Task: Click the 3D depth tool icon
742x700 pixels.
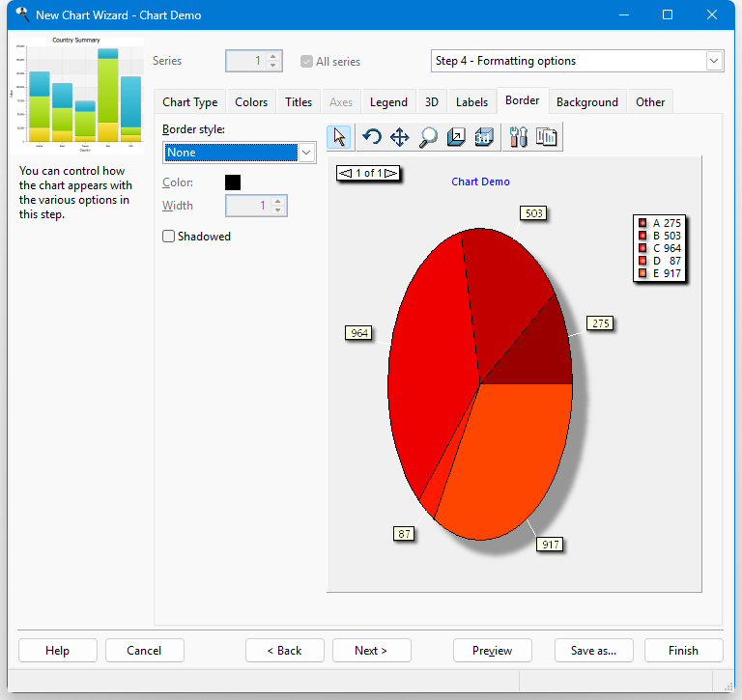Action: pyautogui.click(x=456, y=137)
